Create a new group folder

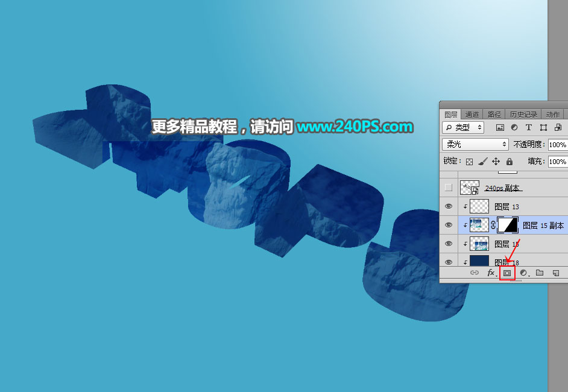[540, 273]
